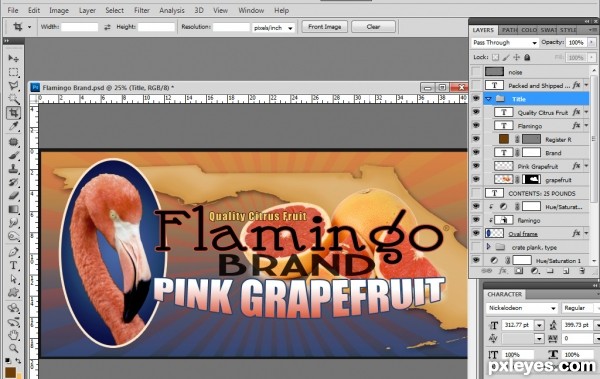
Task: Hide the Title group
Action: [x=476, y=99]
